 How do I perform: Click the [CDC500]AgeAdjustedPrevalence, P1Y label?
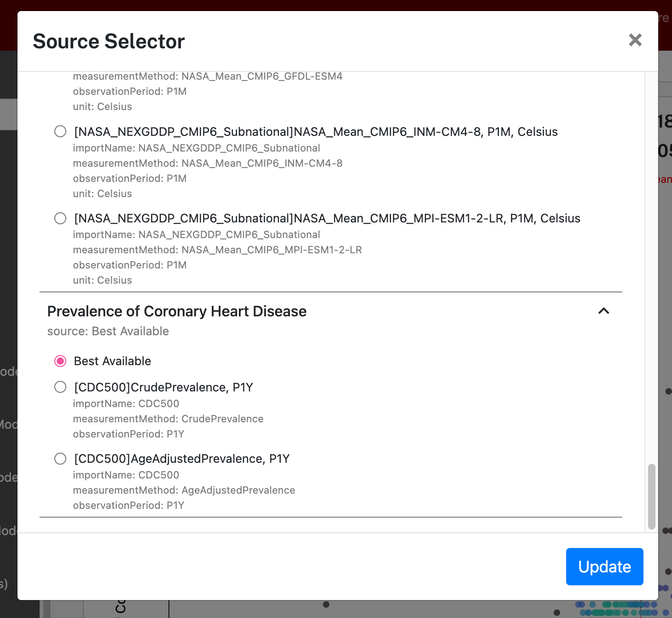[x=182, y=459]
